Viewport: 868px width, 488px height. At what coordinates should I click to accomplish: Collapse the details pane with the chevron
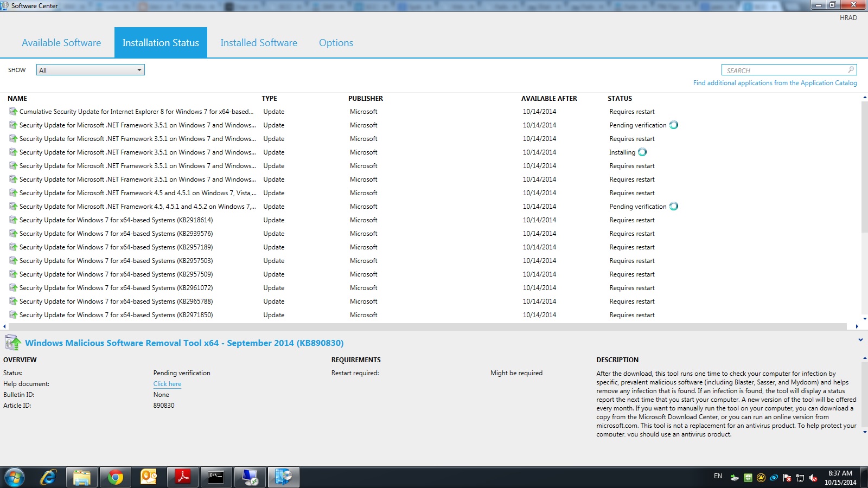pyautogui.click(x=860, y=340)
